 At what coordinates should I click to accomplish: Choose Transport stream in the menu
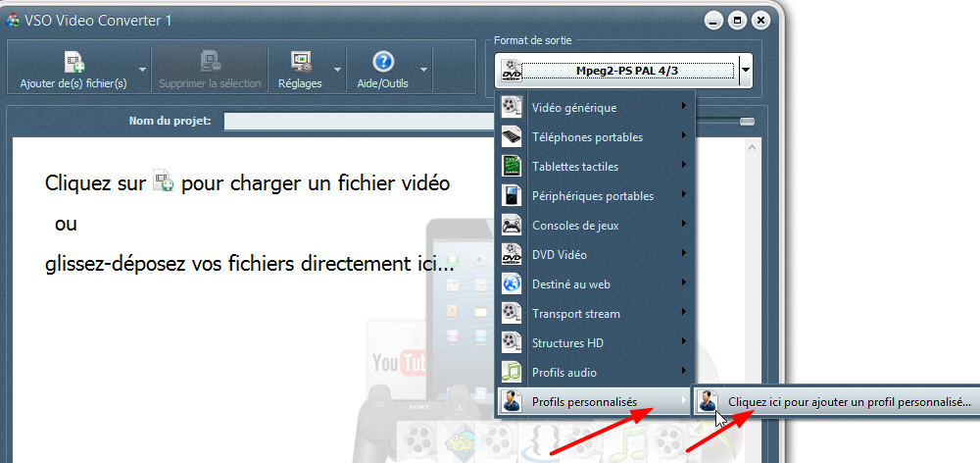[596, 314]
